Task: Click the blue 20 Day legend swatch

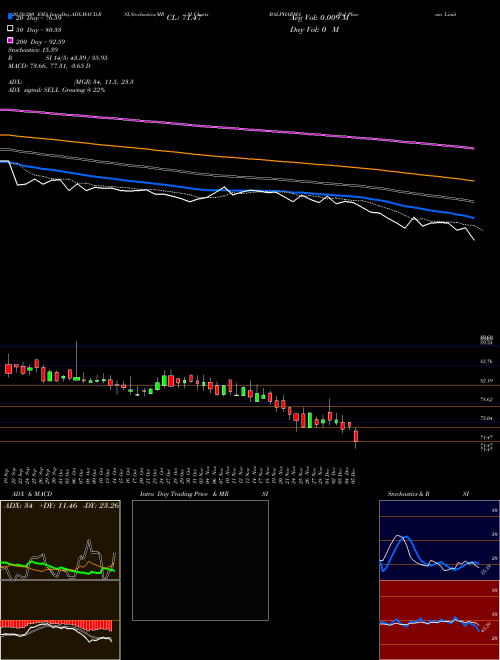Action: (x=10, y=17)
